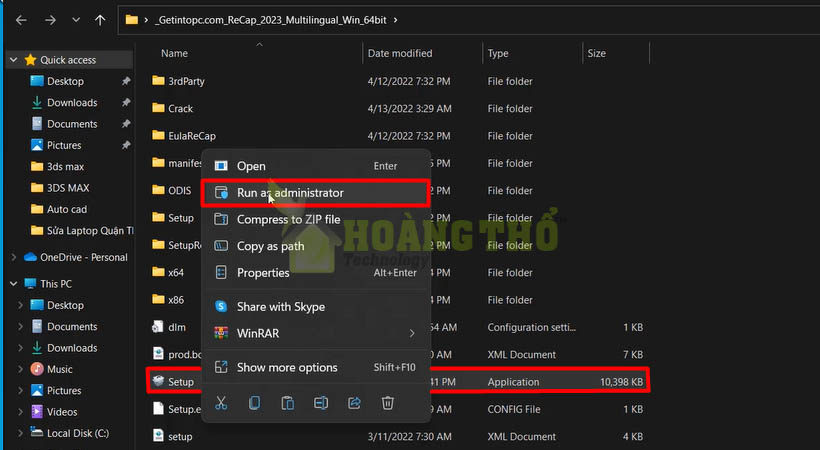Expand Desktop under This PC

[x=20, y=305]
